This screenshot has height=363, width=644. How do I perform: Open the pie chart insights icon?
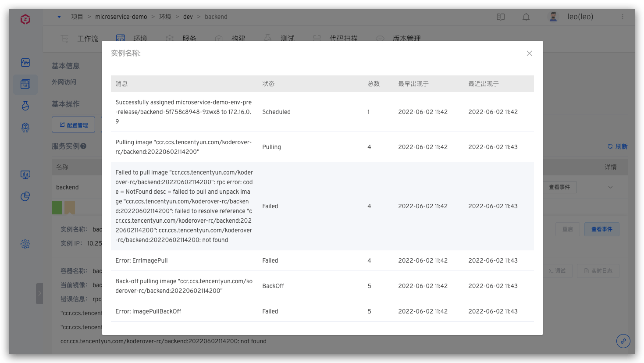point(25,196)
